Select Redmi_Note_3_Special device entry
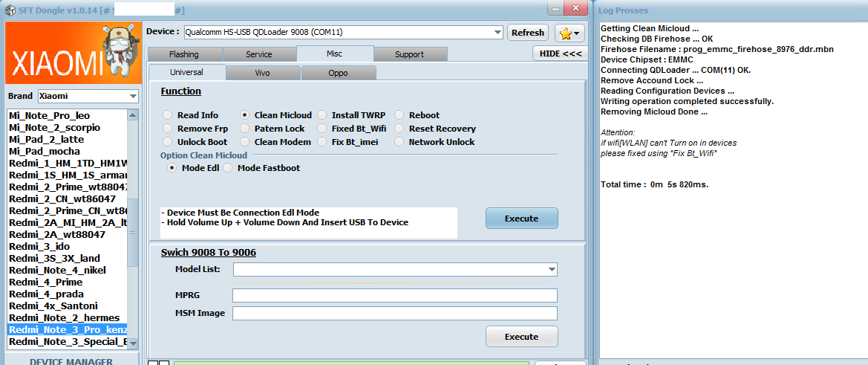Viewport: 868px width, 365px height. (x=68, y=342)
